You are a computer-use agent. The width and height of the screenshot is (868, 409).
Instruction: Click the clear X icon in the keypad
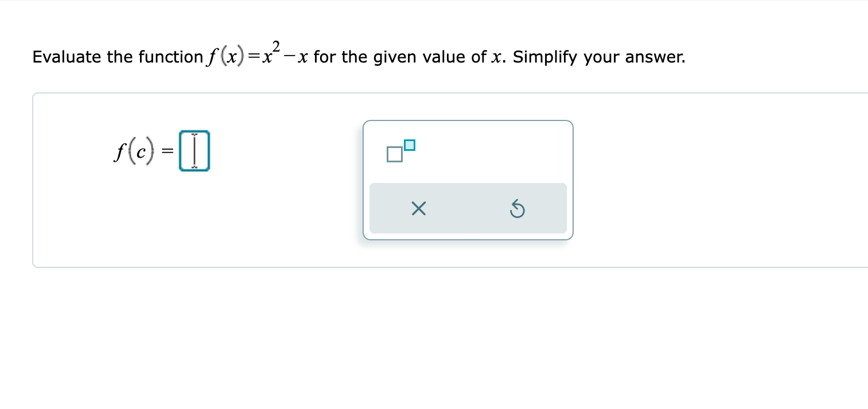pyautogui.click(x=418, y=209)
